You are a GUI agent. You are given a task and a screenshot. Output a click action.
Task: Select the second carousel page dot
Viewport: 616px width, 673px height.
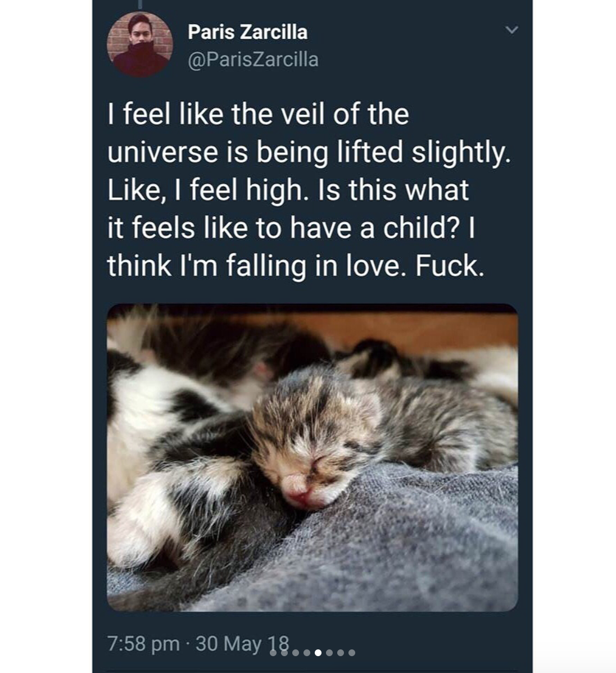[x=284, y=653]
